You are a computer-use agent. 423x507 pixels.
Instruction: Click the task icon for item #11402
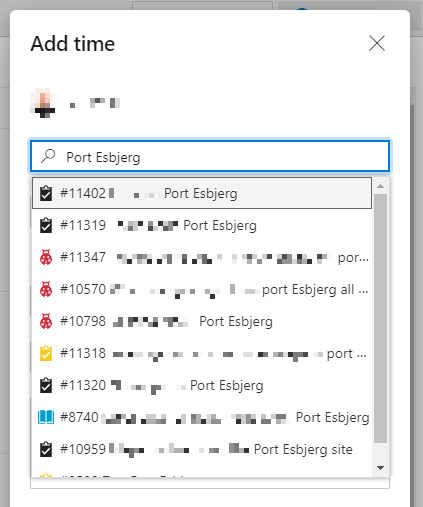(46, 193)
